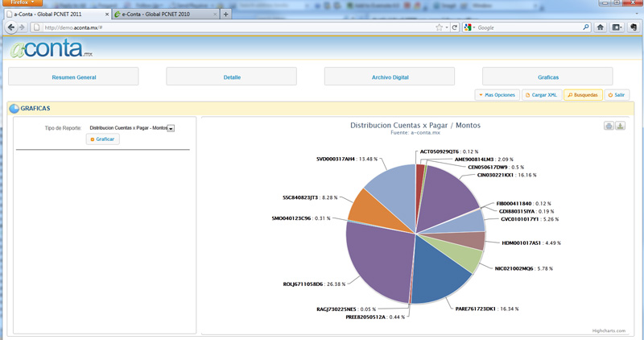Export the chart with the download icon
Image resolution: width=644 pixels, height=340 pixels.
coord(620,126)
